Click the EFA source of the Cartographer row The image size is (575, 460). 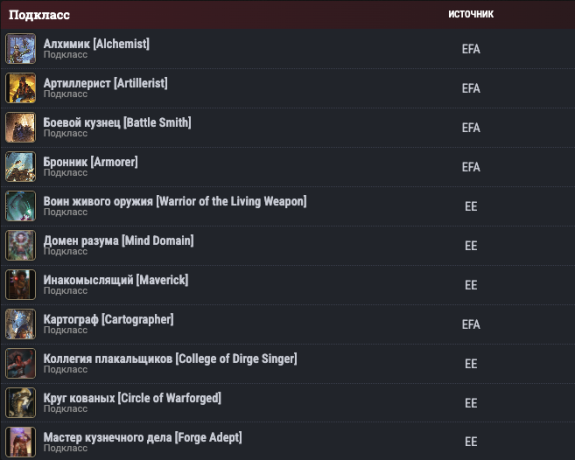pyautogui.click(x=471, y=324)
